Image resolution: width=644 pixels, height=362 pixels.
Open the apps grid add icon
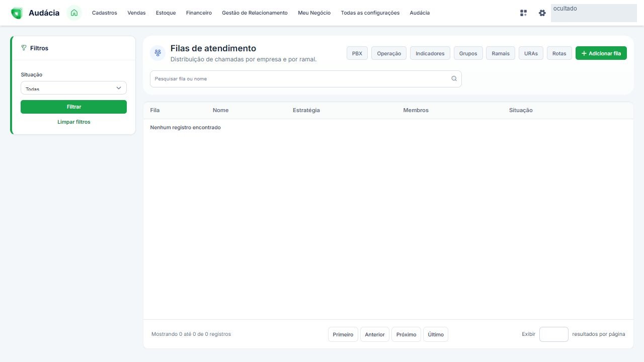click(x=523, y=13)
